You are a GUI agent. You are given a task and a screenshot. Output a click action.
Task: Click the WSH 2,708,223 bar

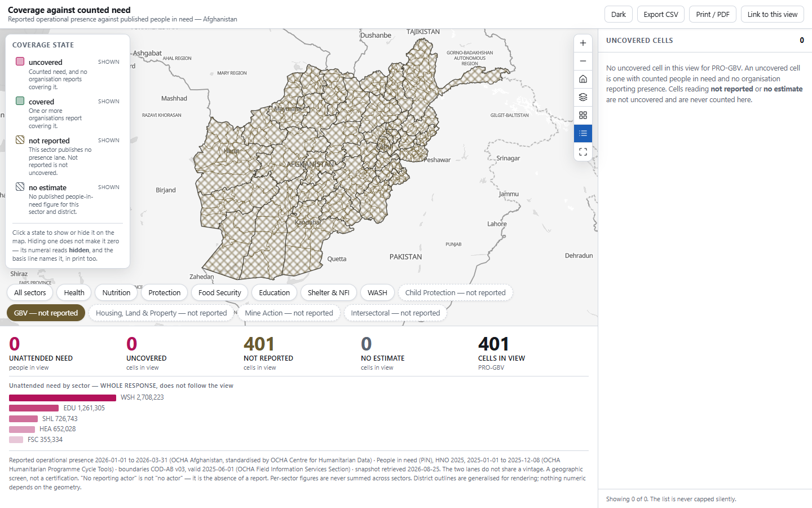coord(63,397)
